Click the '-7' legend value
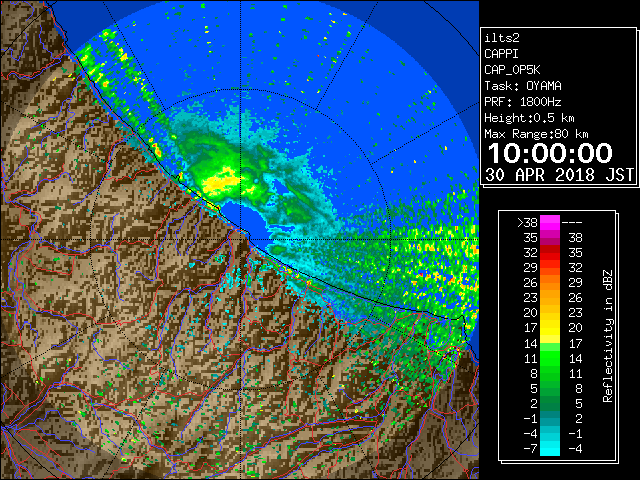Screen dimensions: 640x480 tap(530, 449)
